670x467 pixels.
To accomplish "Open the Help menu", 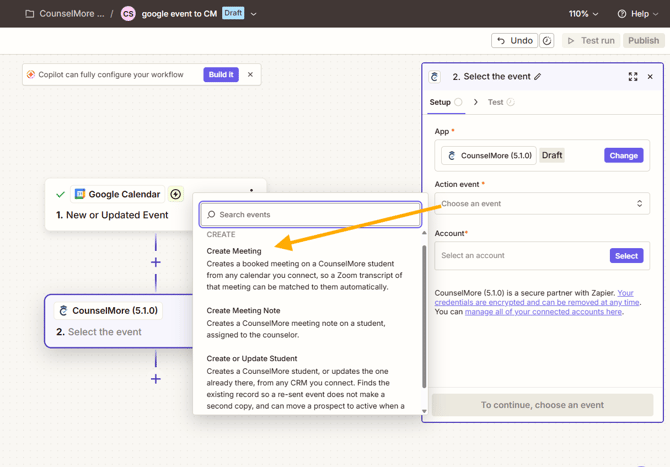I will coord(638,14).
